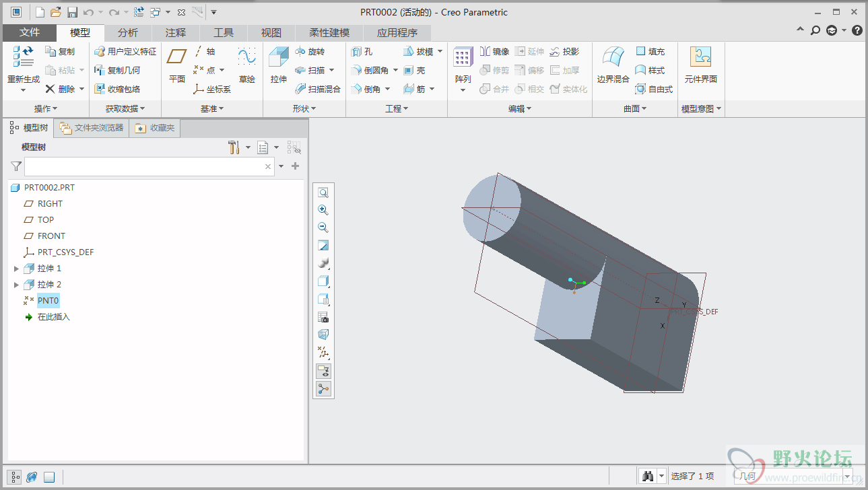The height and width of the screenshot is (490, 868).
Task: Select the 收缩包络 (Shrinkwrap) tool
Action: point(117,89)
